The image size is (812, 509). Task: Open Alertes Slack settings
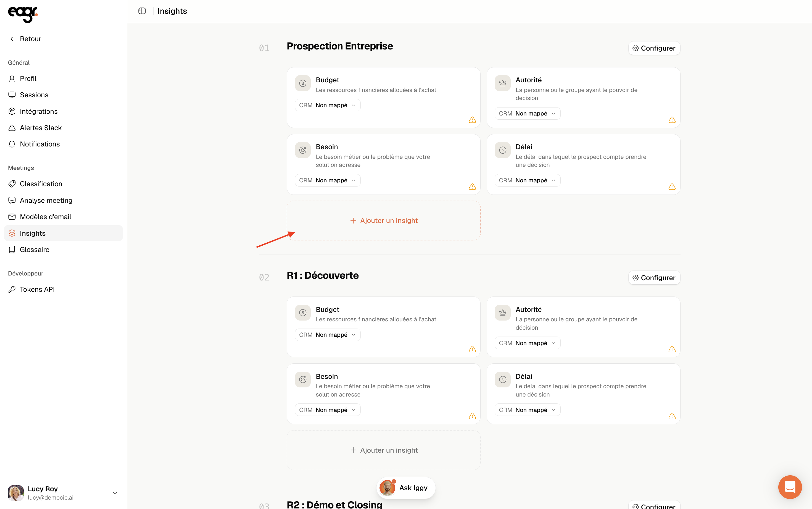pyautogui.click(x=63, y=128)
